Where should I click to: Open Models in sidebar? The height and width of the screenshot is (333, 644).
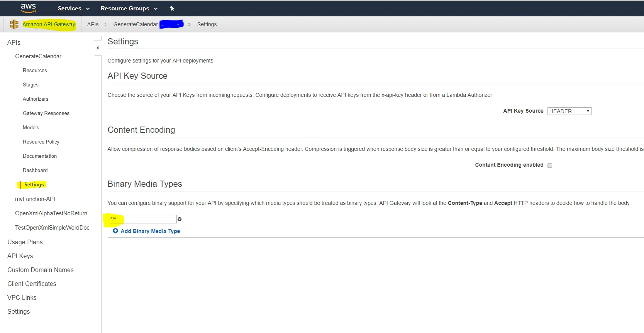point(31,128)
